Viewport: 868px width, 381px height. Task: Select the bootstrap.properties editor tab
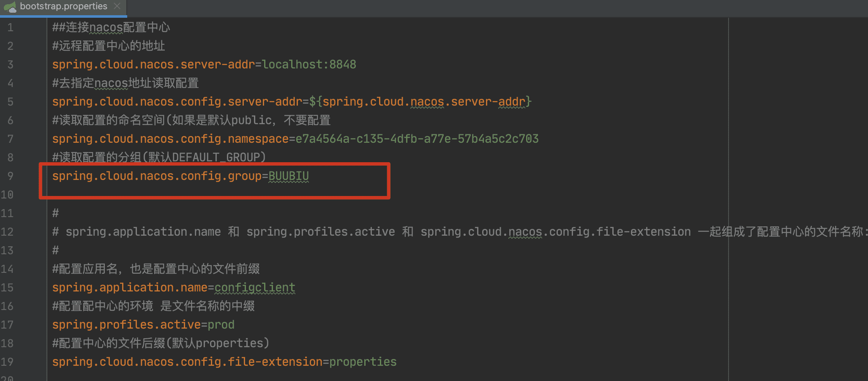tap(63, 6)
